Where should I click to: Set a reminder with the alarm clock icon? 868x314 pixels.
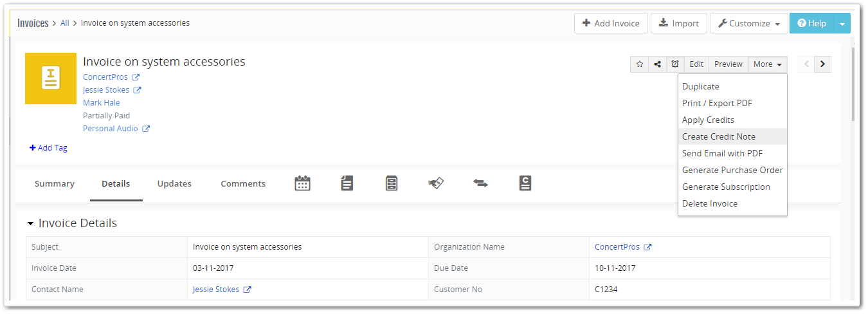(675, 64)
